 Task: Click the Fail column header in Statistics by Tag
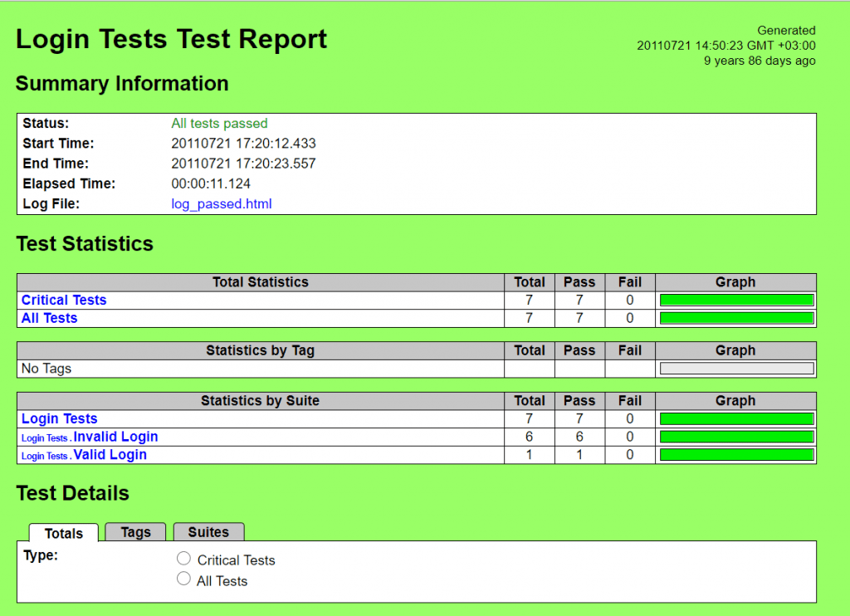(x=629, y=350)
